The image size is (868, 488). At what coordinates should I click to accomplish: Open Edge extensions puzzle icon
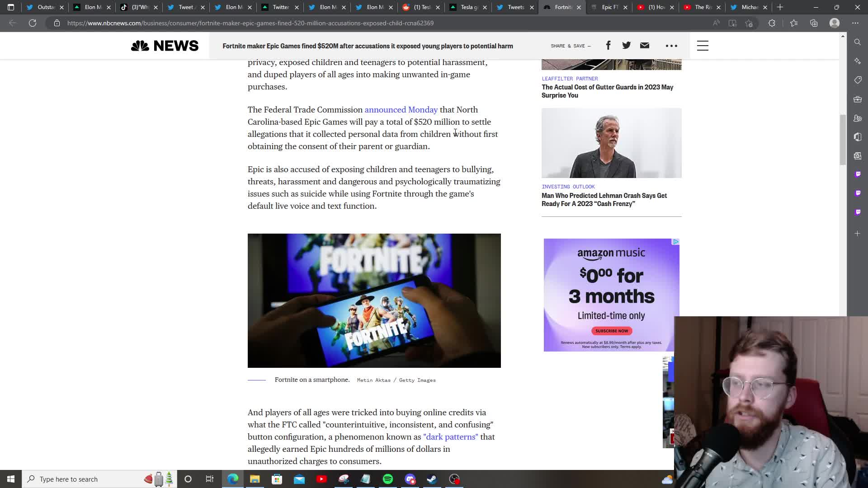772,23
